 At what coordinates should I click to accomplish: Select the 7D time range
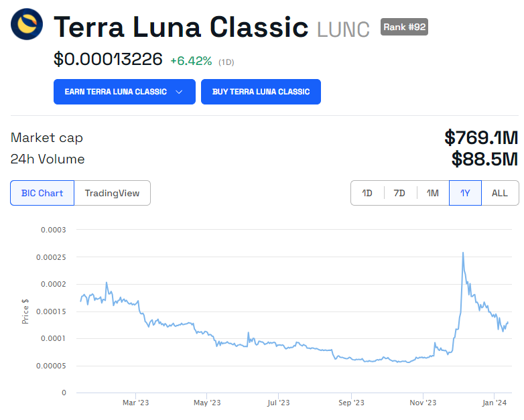pyautogui.click(x=399, y=193)
